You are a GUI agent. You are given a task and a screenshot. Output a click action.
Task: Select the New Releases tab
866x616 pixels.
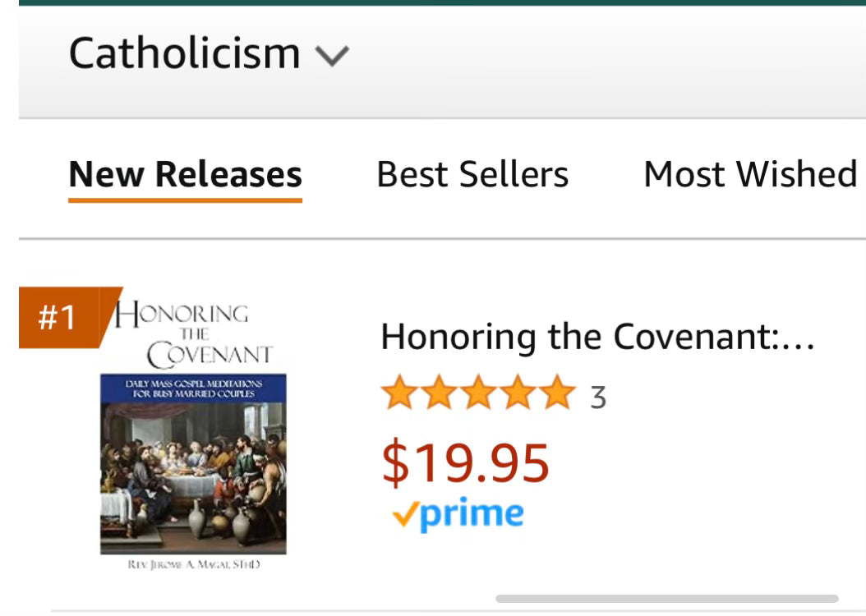[185, 174]
